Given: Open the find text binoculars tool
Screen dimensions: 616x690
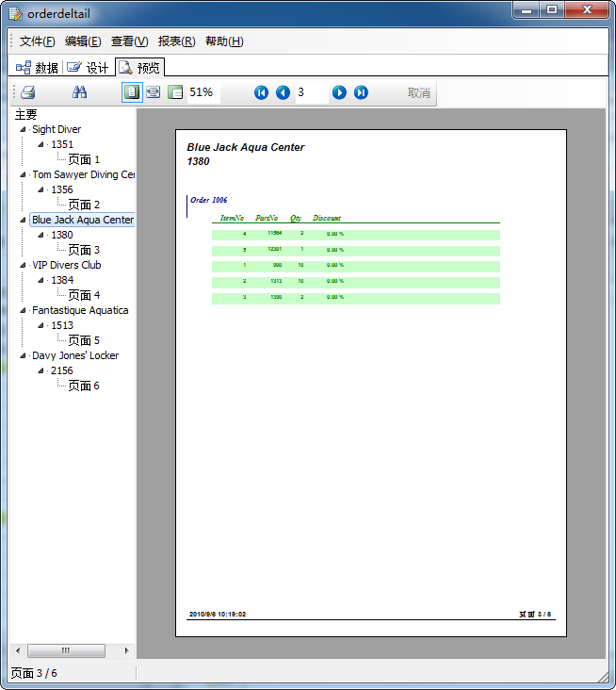Looking at the screenshot, I should [80, 92].
